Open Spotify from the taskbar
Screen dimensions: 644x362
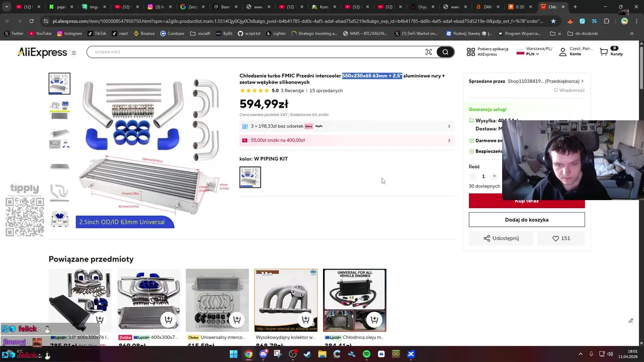tap(366, 354)
